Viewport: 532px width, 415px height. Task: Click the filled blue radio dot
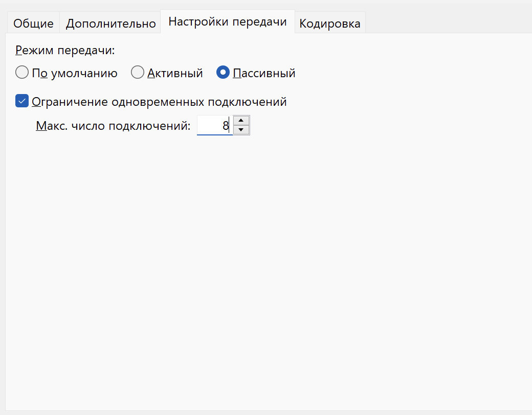223,72
